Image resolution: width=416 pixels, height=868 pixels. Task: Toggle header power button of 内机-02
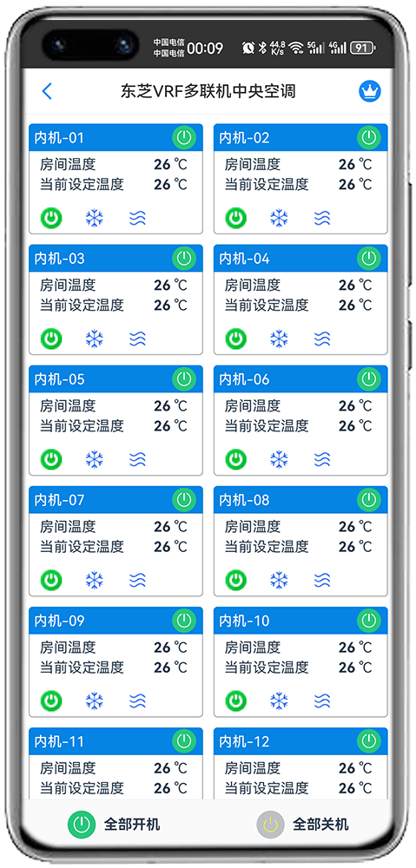(368, 137)
